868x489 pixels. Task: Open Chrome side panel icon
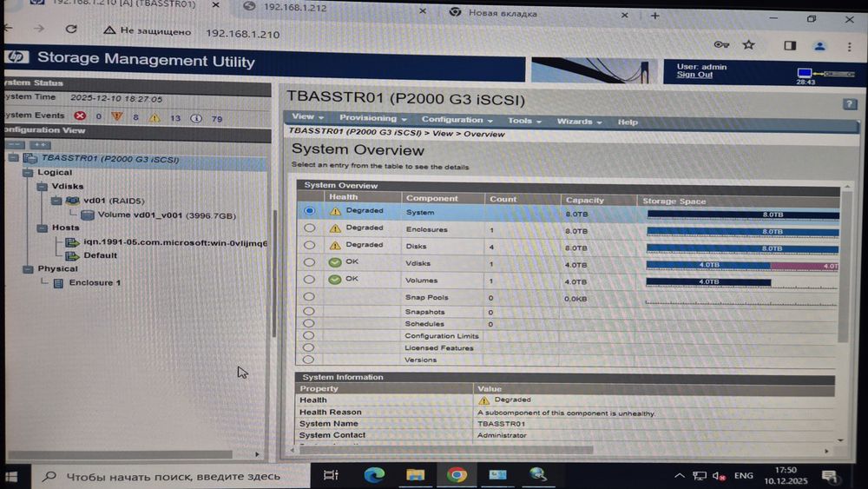click(x=790, y=45)
